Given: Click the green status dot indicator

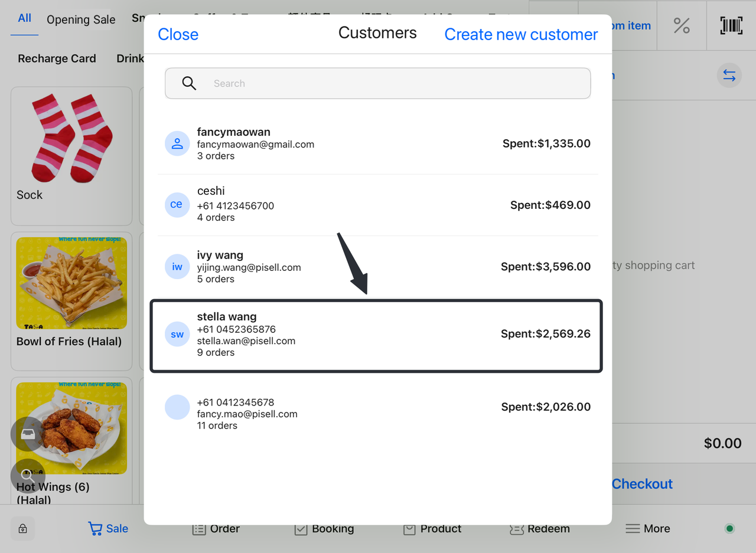Looking at the screenshot, I should click(729, 529).
